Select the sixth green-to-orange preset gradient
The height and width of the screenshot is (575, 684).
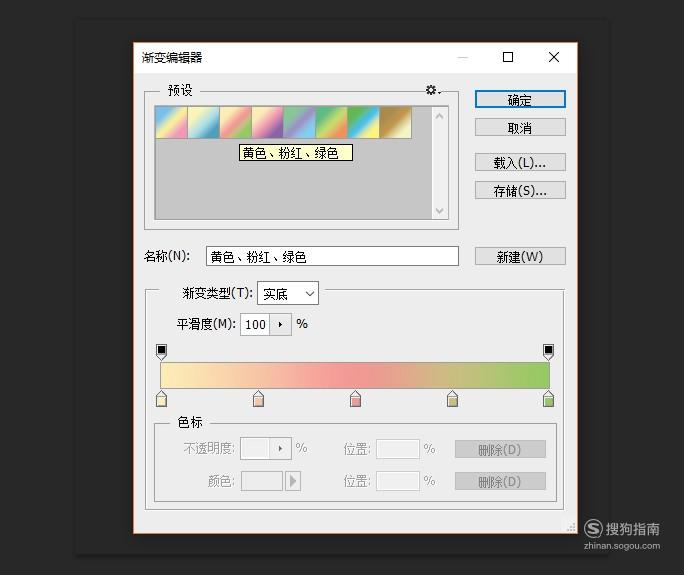(x=332, y=123)
